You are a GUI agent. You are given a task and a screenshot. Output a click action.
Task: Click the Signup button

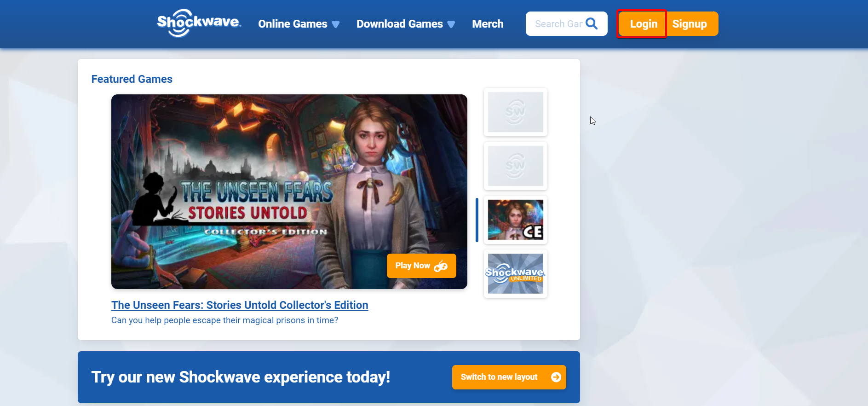(x=691, y=24)
